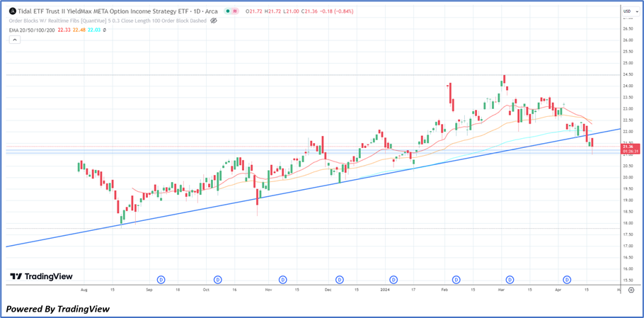Click the Nov label on the time axis
This screenshot has width=644, height=318.
pos(268,290)
